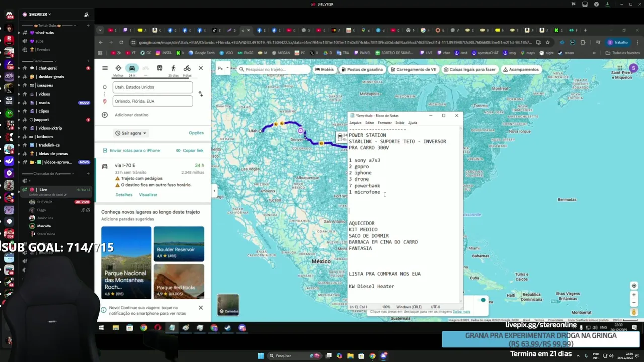The image size is (644, 362).
Task: Open the Chrome tab search dropdown
Action: click(100, 30)
